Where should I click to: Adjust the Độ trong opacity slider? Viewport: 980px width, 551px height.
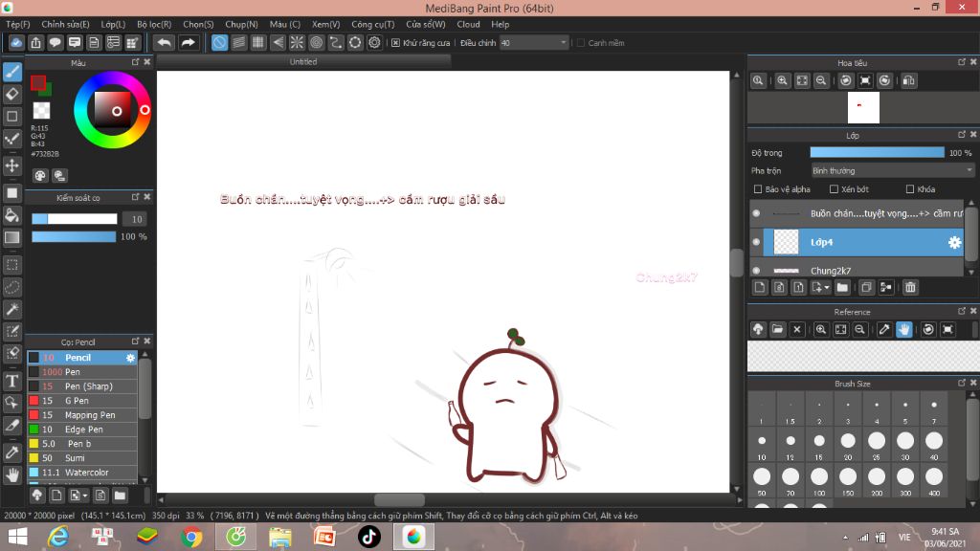point(877,152)
